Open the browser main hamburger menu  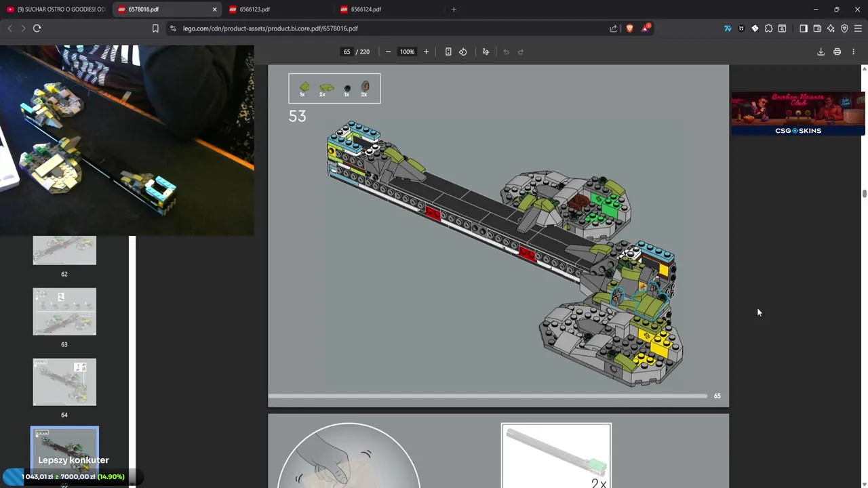858,28
